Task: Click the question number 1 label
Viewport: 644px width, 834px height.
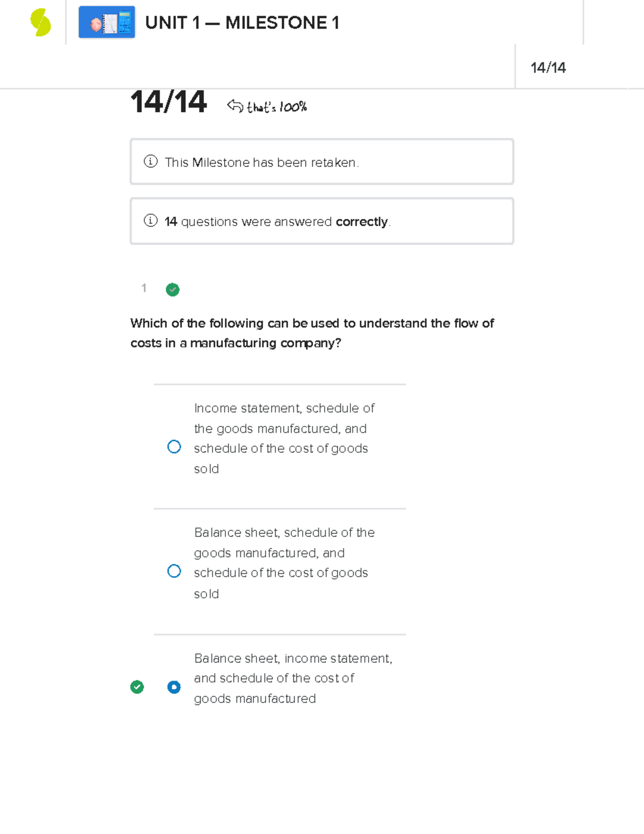Action: click(x=144, y=288)
